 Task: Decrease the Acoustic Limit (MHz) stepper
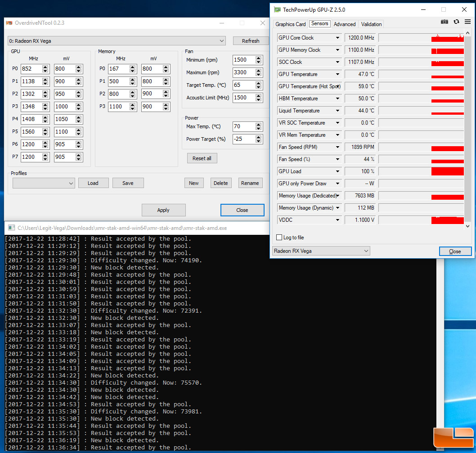pyautogui.click(x=258, y=100)
